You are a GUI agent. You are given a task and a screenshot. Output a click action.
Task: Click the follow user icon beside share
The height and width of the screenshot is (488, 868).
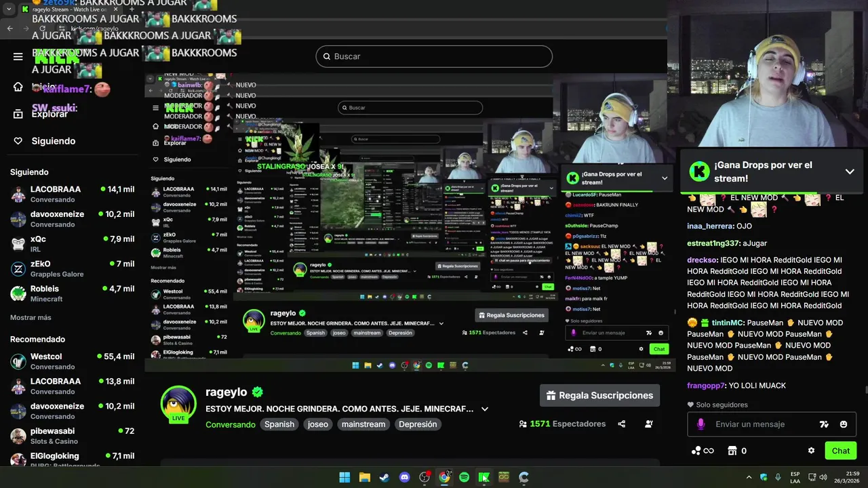[649, 424]
